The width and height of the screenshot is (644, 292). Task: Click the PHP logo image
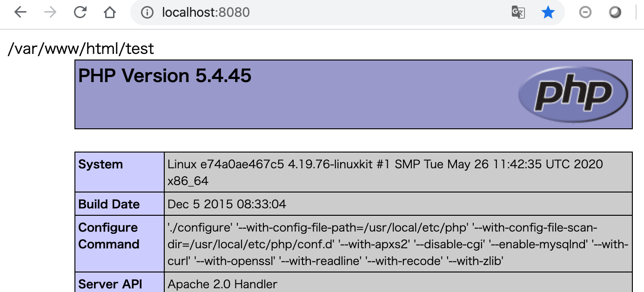pyautogui.click(x=573, y=94)
